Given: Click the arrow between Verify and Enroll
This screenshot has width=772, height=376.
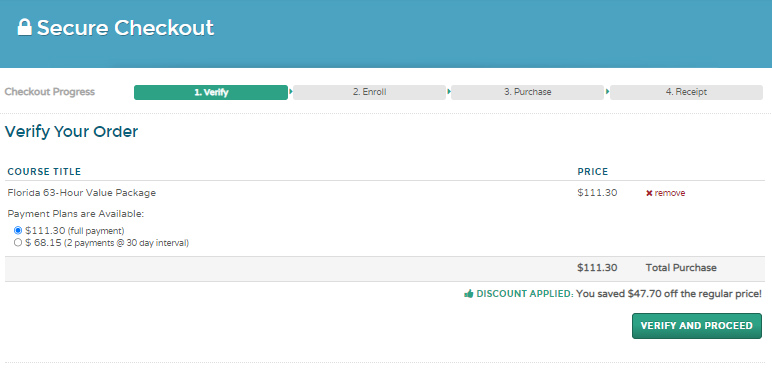Looking at the screenshot, I should tap(291, 92).
